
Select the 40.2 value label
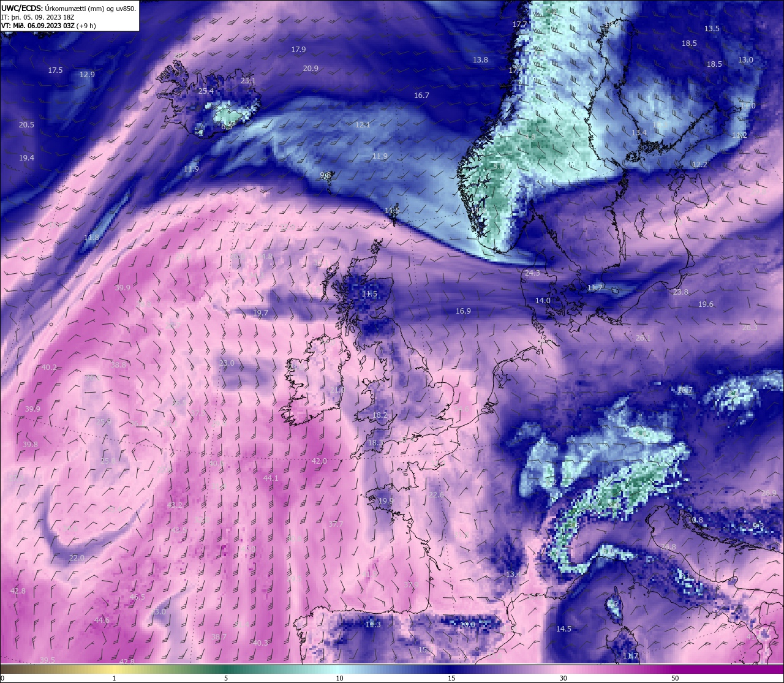click(49, 368)
